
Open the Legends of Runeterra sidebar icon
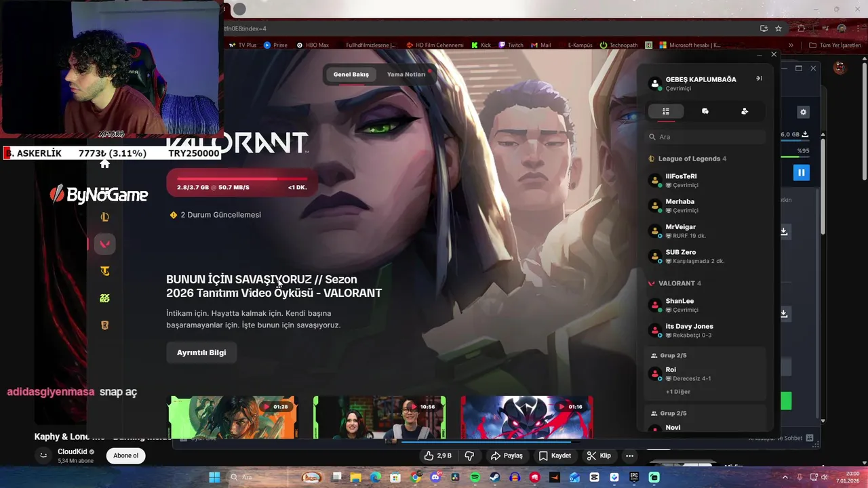(104, 325)
